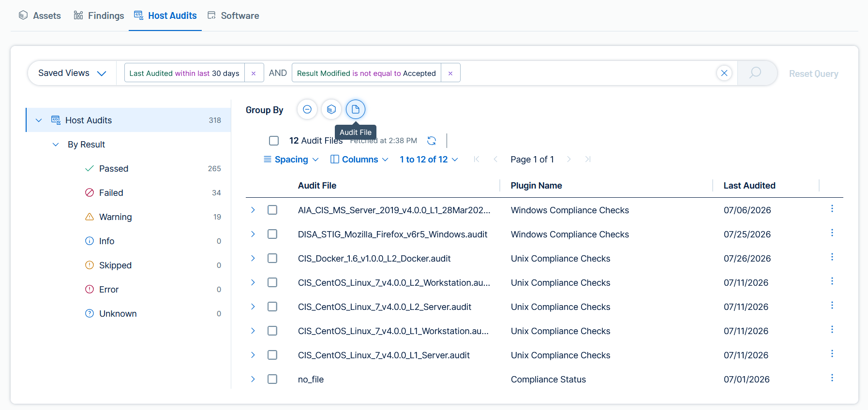Sort by the Plugin Name column header
The width and height of the screenshot is (868, 410).
pos(536,186)
